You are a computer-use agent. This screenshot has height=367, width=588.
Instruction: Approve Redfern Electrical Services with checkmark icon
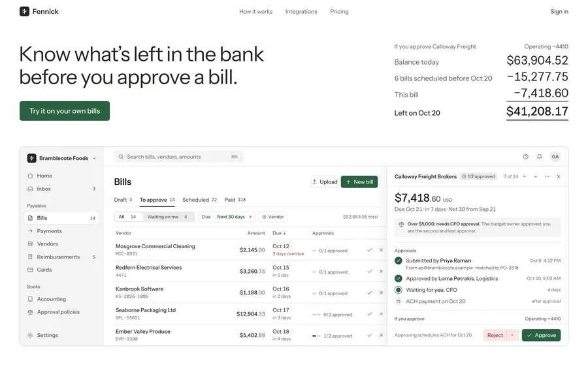370,272
